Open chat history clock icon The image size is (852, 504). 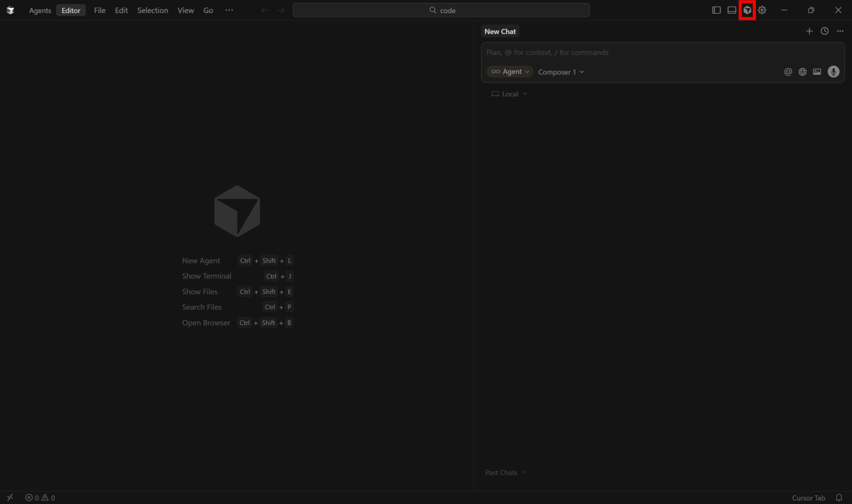(x=825, y=31)
